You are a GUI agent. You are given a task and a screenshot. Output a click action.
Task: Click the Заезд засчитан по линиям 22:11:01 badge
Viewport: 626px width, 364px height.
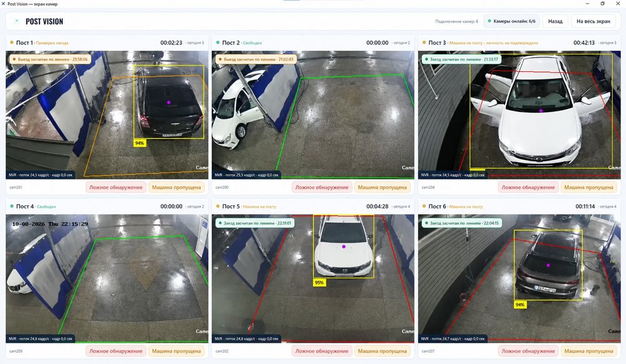pos(255,223)
